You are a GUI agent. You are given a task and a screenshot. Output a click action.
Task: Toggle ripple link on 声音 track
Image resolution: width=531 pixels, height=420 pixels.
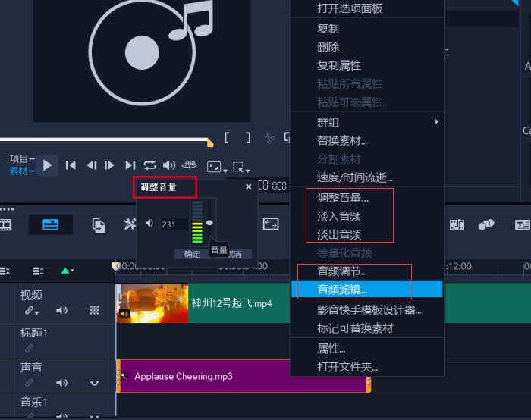[x=29, y=383]
